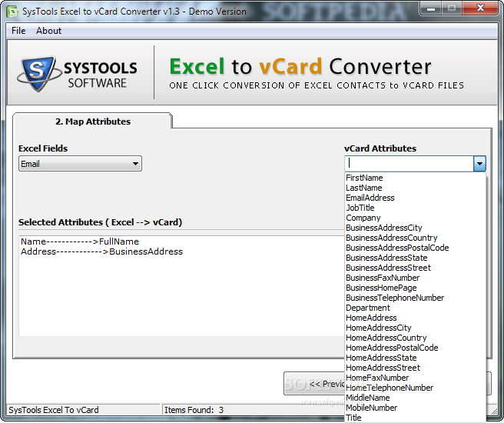Close the SysTools converter window

pyautogui.click(x=480, y=8)
